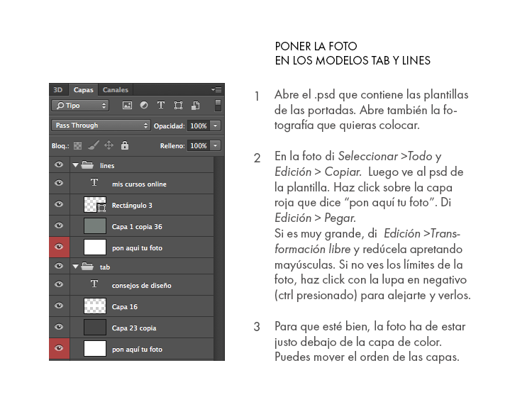Click the Rectángulo 3 layer thumbnail

click(x=95, y=205)
